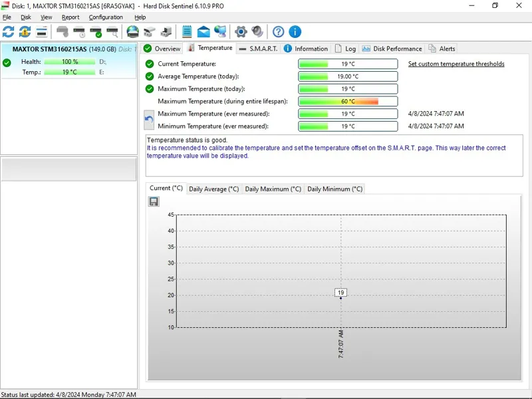Click the refresh-with-warning toolbar icon
The image size is (532, 399).
click(x=25, y=32)
